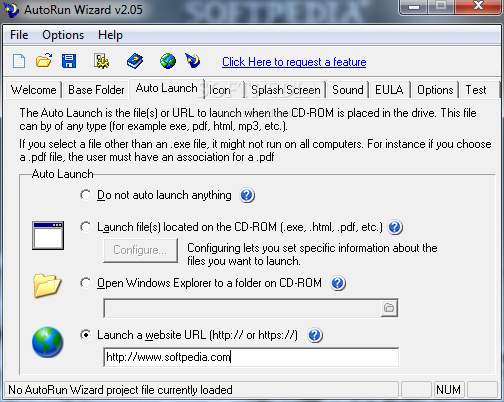Switch to the Splash Screen tab
Image resolution: width=504 pixels, height=402 pixels.
pyautogui.click(x=286, y=90)
